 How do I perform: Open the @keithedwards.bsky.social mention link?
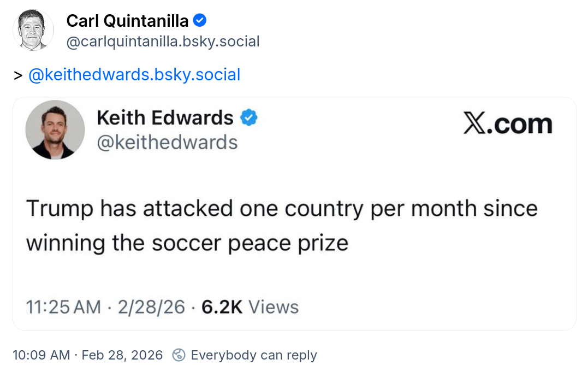pos(134,74)
